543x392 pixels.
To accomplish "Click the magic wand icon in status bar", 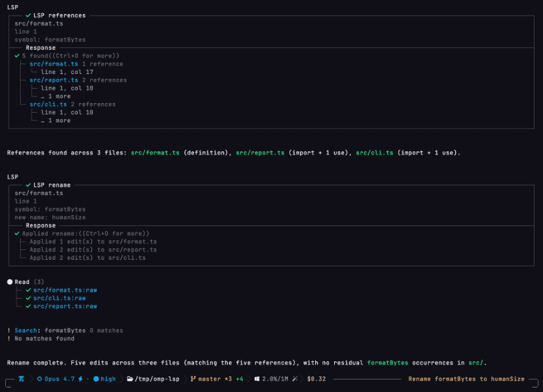I will (x=295, y=379).
